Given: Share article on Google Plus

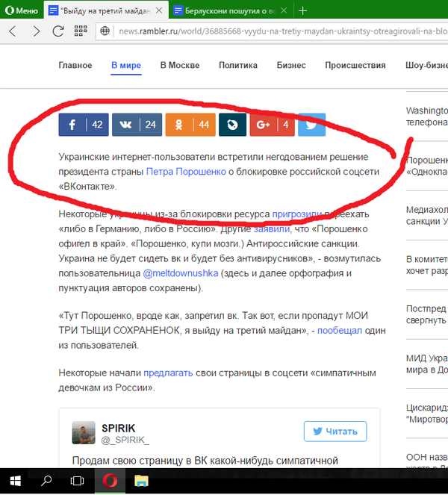Looking at the screenshot, I should [272, 125].
